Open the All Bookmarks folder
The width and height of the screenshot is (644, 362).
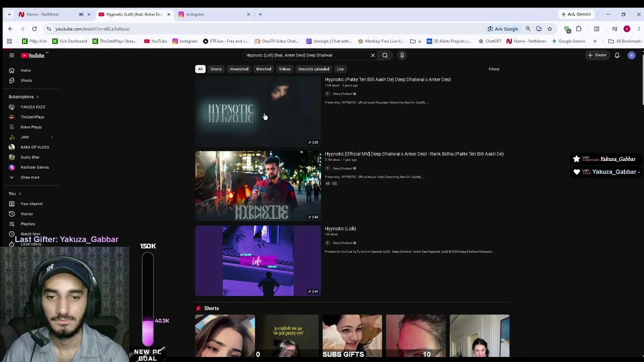pos(625,41)
